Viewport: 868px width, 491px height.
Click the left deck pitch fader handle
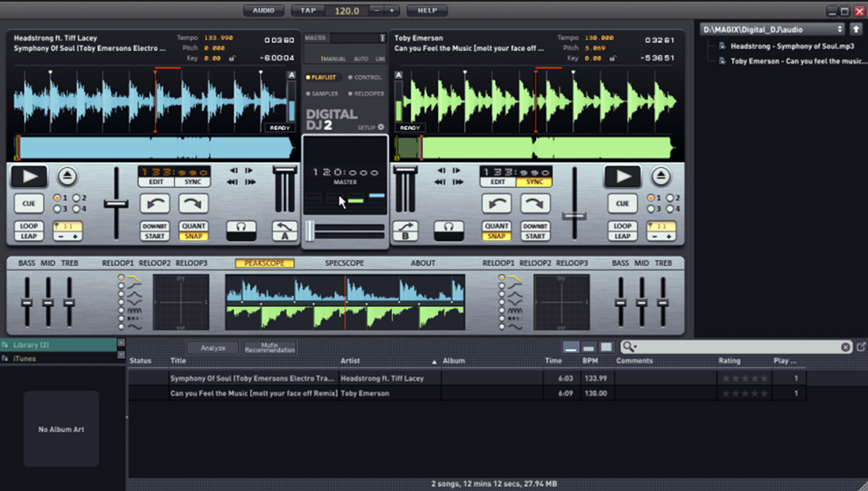(x=117, y=205)
